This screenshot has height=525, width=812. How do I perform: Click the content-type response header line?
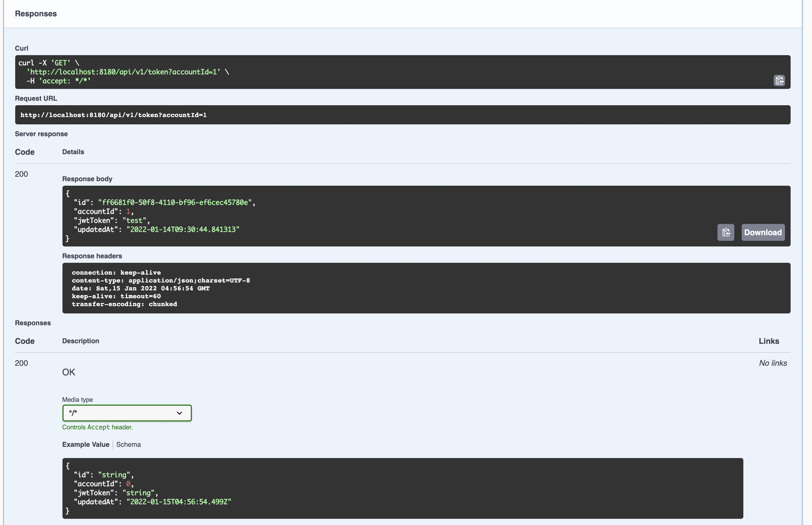(x=161, y=281)
